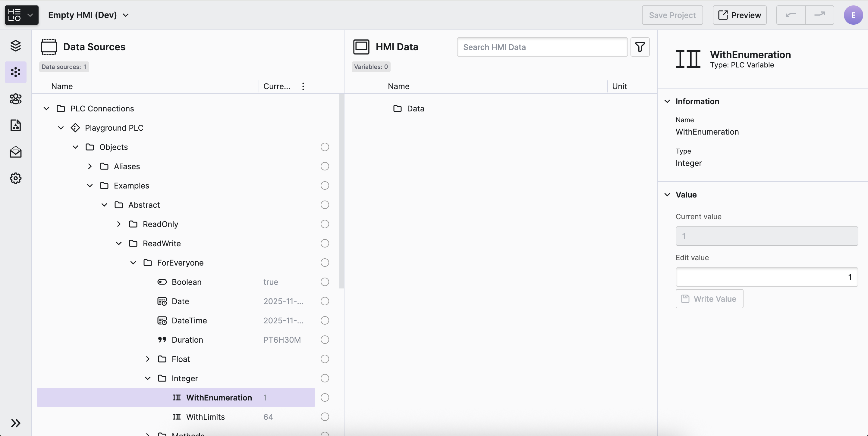Select the WithLimits tree item
This screenshot has height=436, width=868.
point(205,416)
